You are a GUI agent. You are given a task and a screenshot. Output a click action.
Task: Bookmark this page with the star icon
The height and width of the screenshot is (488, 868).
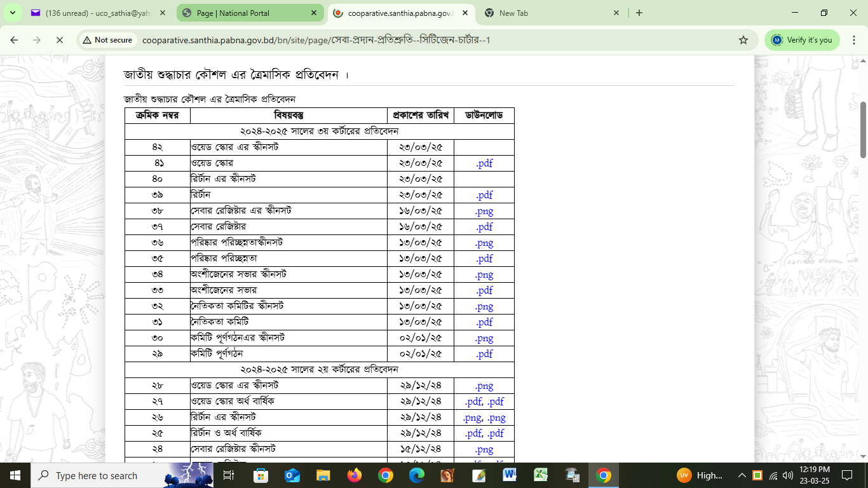743,40
